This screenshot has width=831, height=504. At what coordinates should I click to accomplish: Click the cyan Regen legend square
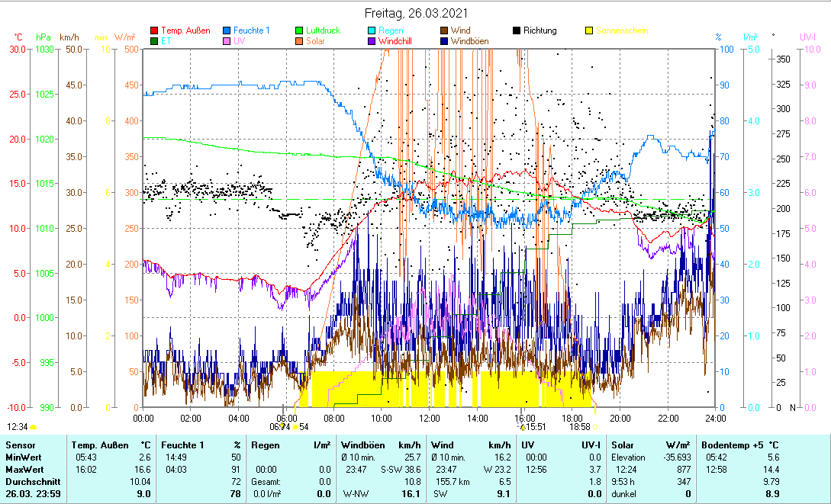(372, 31)
